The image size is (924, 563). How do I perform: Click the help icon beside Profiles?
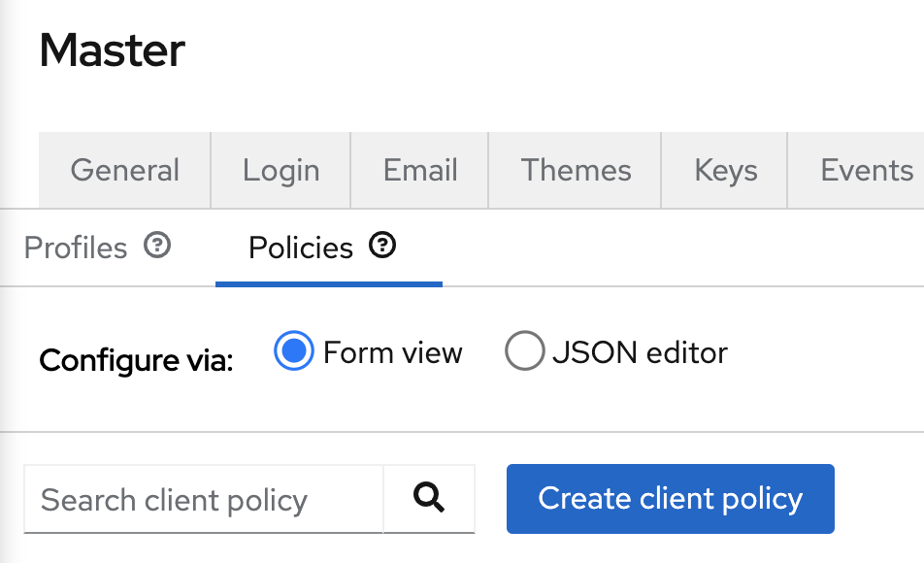click(x=157, y=246)
